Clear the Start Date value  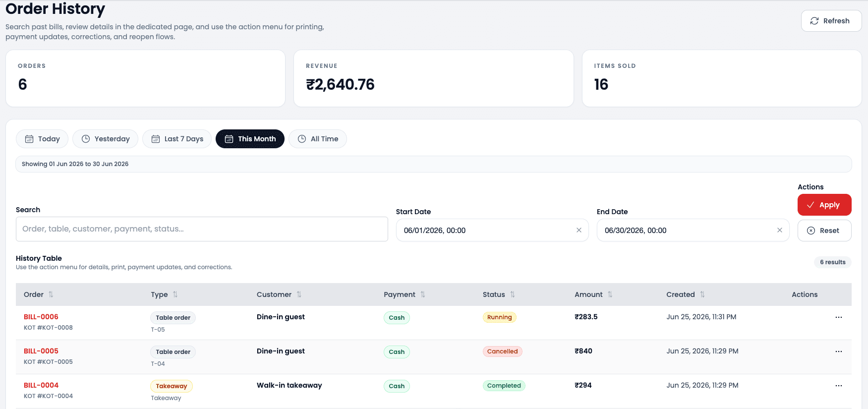pos(579,230)
